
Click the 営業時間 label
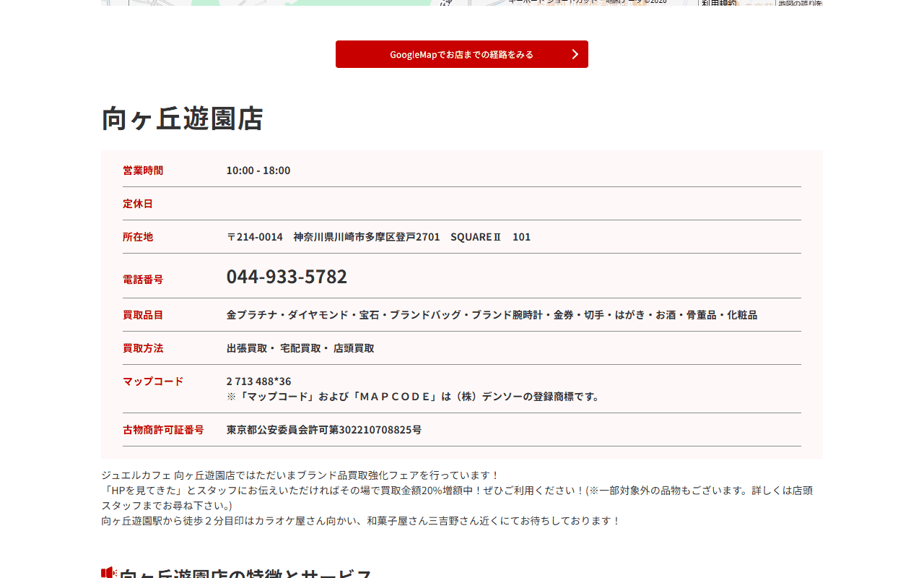tap(143, 171)
